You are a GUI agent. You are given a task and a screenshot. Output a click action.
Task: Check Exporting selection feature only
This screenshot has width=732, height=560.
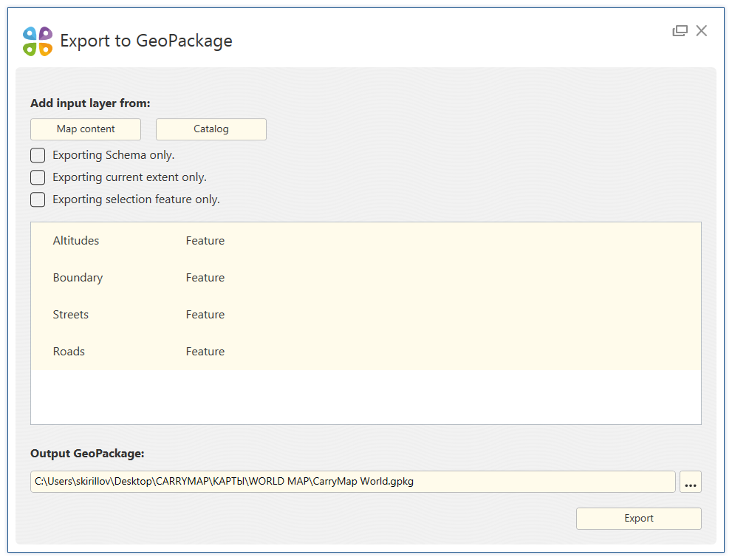coord(38,199)
